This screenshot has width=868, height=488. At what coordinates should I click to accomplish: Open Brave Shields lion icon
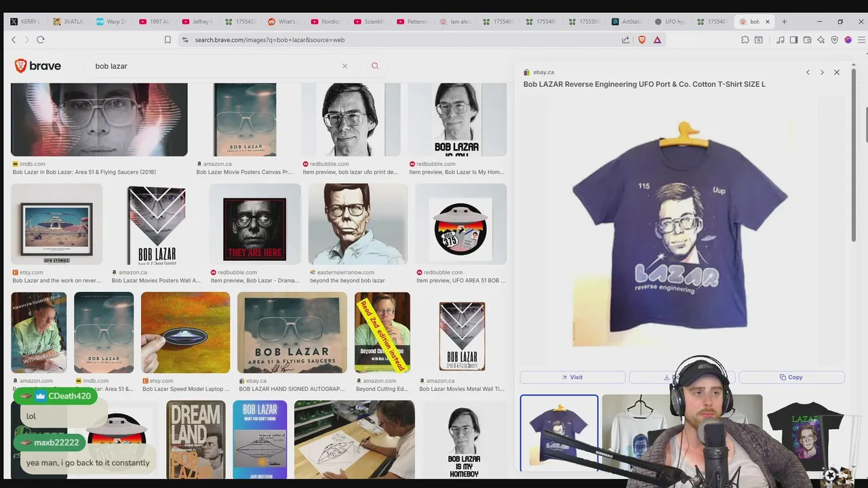(x=642, y=40)
